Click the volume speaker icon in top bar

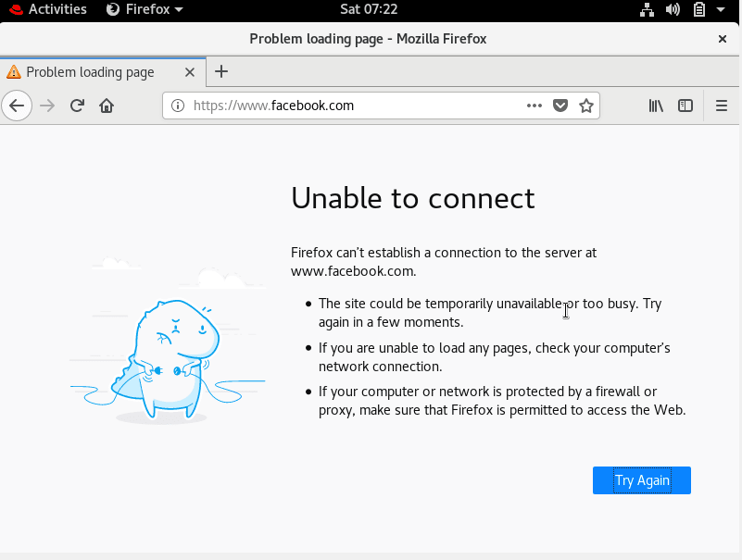(673, 9)
